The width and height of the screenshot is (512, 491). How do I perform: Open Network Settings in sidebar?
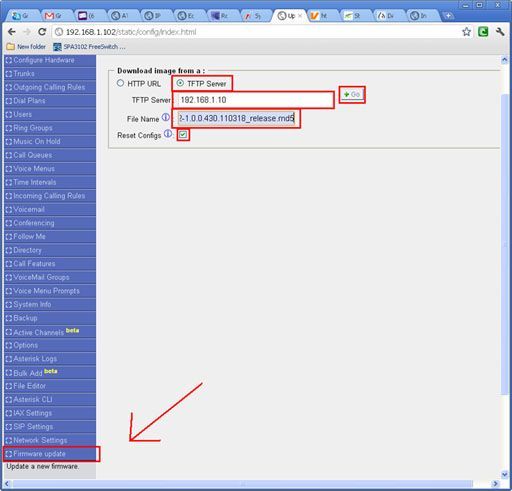tap(50, 441)
